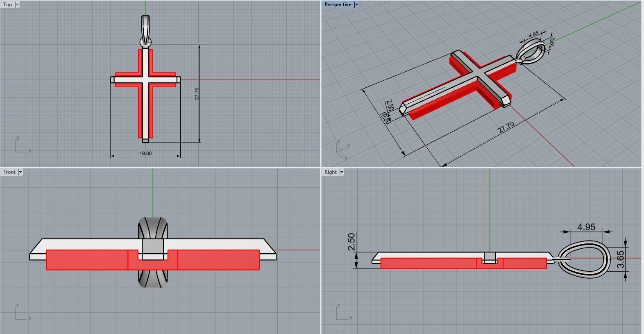The height and width of the screenshot is (334, 644).
Task: Click the 2.50 dimension in Perspective view
Action: pos(390,105)
